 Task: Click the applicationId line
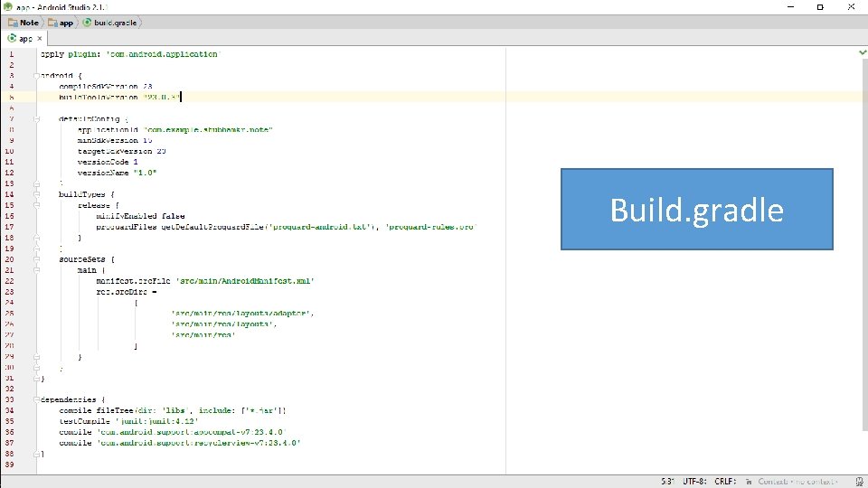pos(175,129)
